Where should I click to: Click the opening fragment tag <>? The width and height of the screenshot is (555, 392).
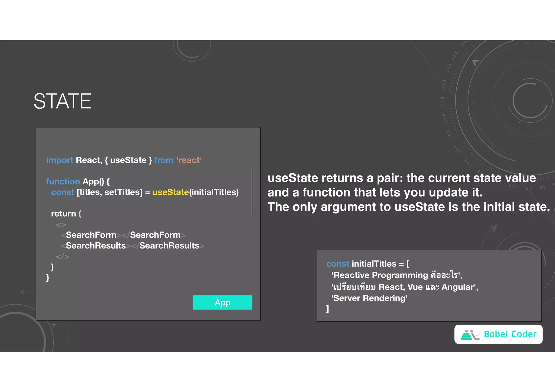[61, 225]
